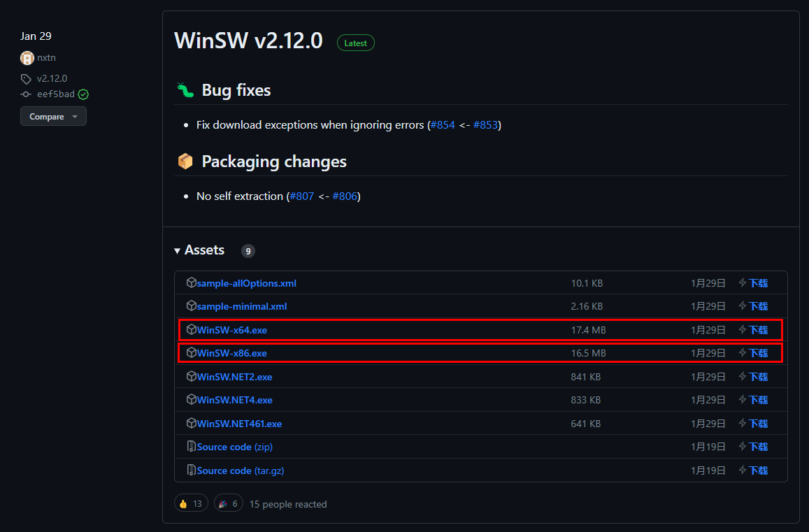Click package icon next to sample-allOptions.xml
The height and width of the screenshot is (532, 809).
click(x=192, y=283)
